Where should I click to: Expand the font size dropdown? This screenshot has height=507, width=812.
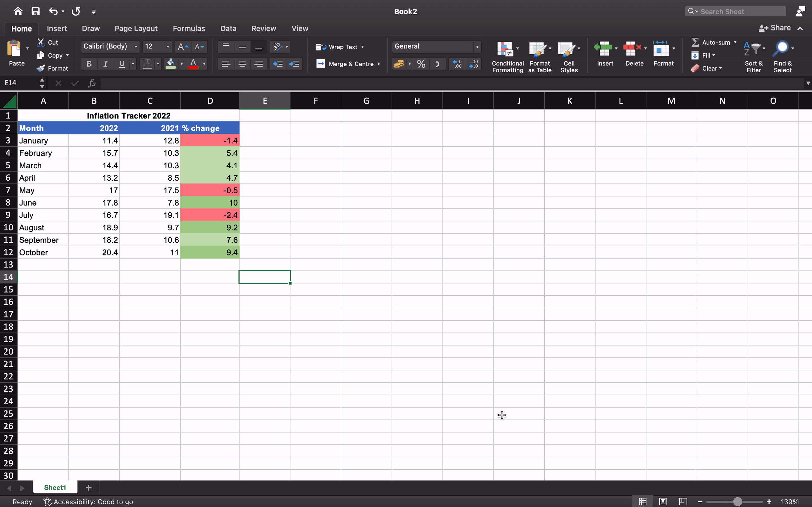168,47
